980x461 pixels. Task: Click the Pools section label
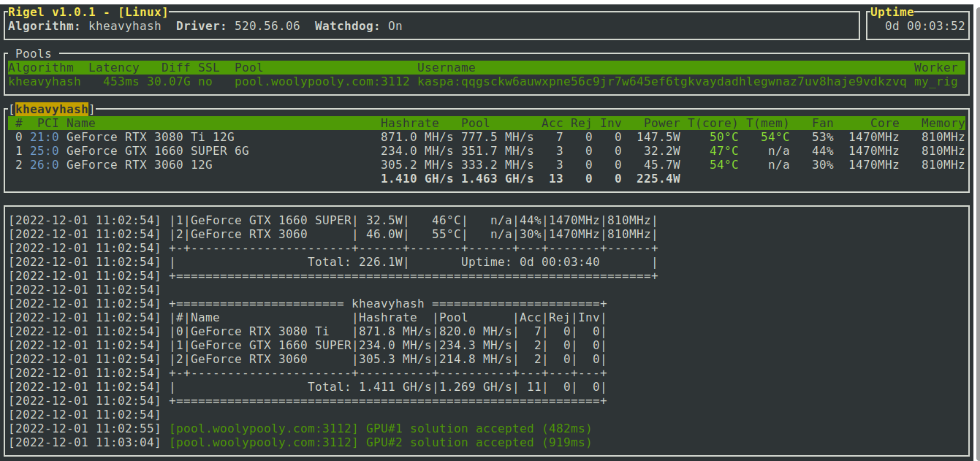(x=34, y=53)
